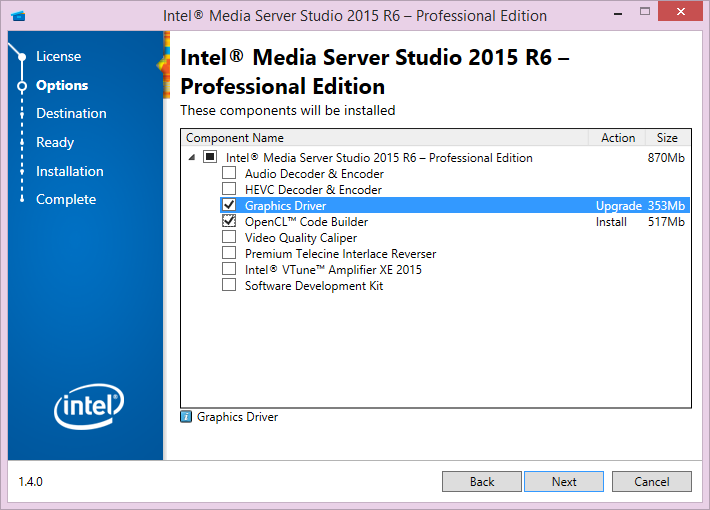Click the blue info icon beside Graphics Driver description
The image size is (710, 510).
click(x=186, y=417)
